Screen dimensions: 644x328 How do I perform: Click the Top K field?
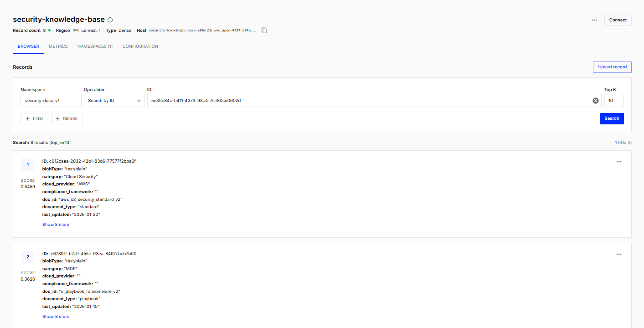coord(614,101)
